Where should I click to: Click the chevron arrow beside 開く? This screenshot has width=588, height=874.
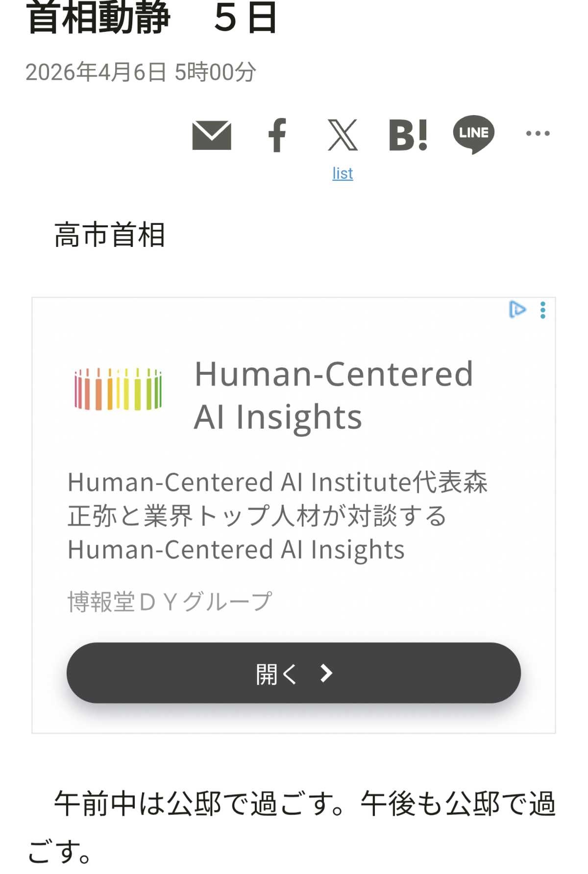[326, 673]
